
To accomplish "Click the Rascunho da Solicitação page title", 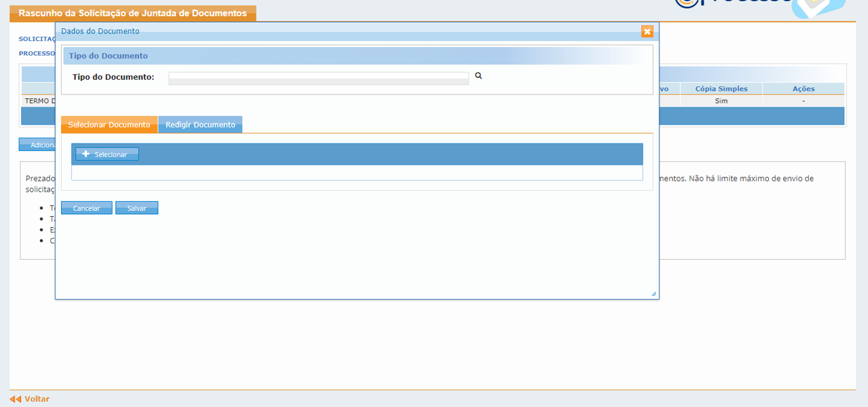I will coord(132,14).
